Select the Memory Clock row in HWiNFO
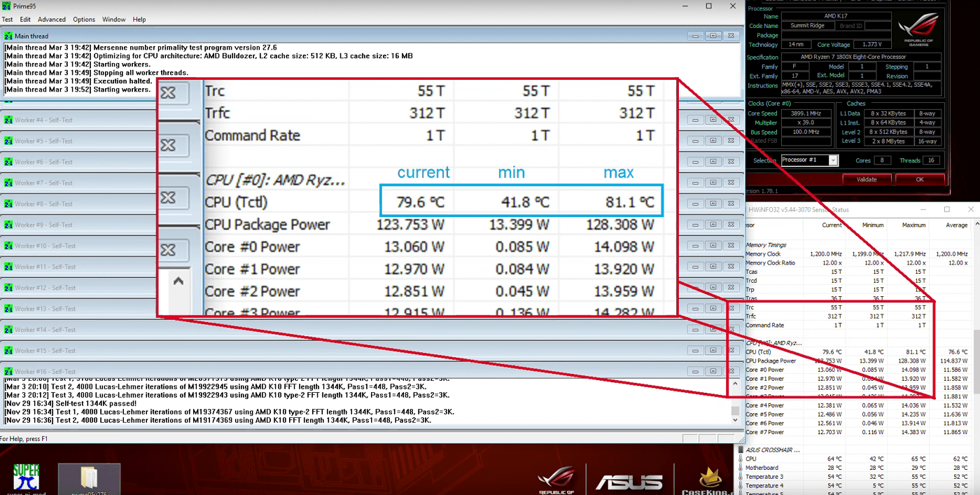The height and width of the screenshot is (495, 980). [x=857, y=254]
